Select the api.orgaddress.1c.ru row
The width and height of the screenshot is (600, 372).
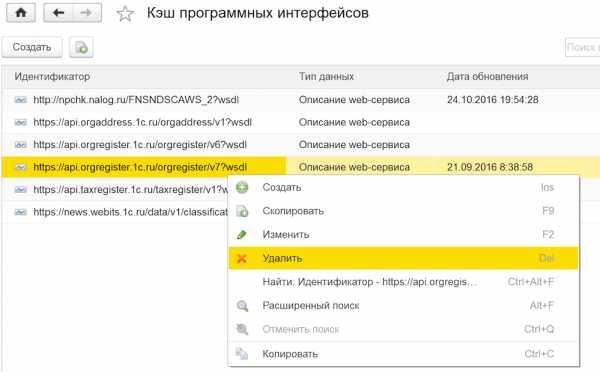(301, 122)
